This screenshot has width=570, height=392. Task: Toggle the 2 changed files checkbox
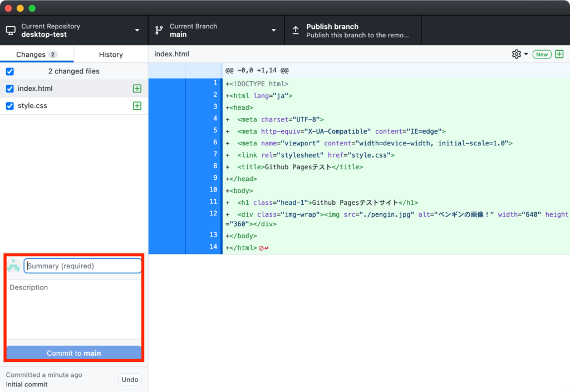(10, 71)
